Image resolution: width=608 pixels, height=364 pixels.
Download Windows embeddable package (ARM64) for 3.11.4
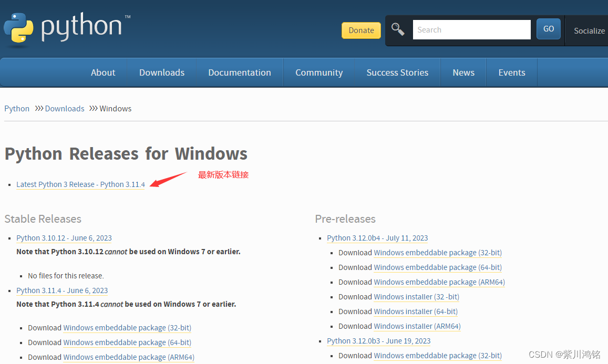pos(128,357)
